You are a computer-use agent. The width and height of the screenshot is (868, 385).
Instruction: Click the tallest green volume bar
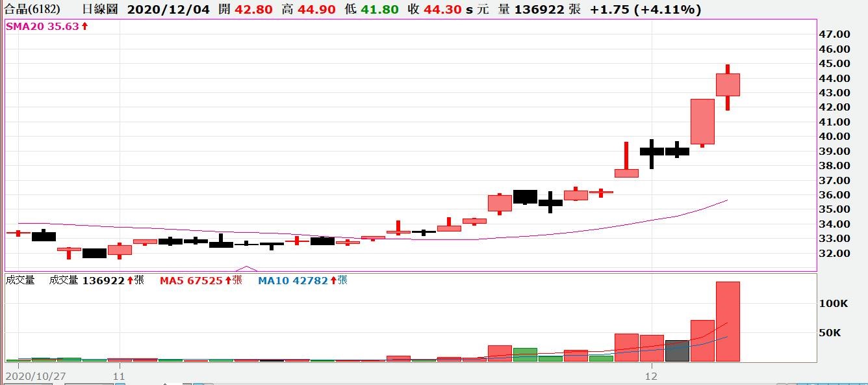coord(525,354)
